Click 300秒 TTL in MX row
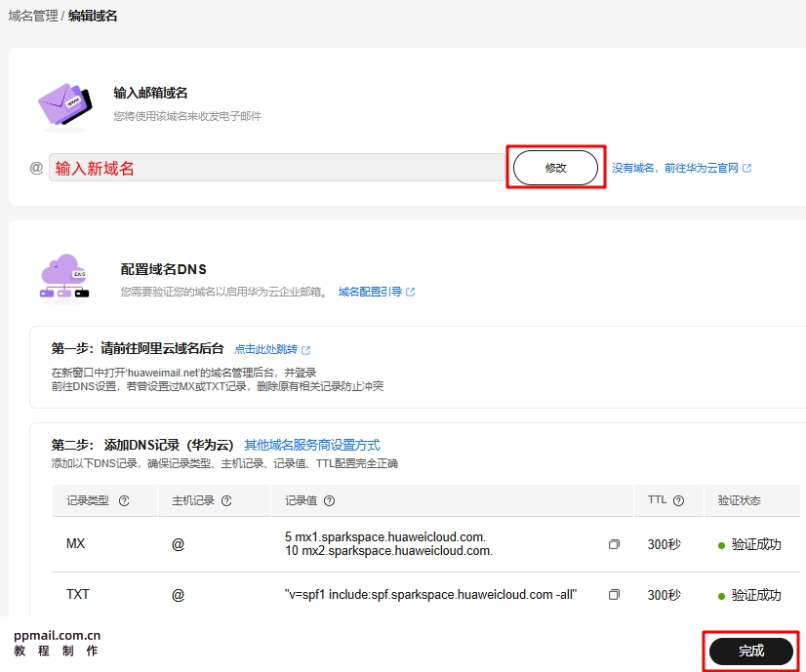This screenshot has height=672, width=806. [x=665, y=544]
